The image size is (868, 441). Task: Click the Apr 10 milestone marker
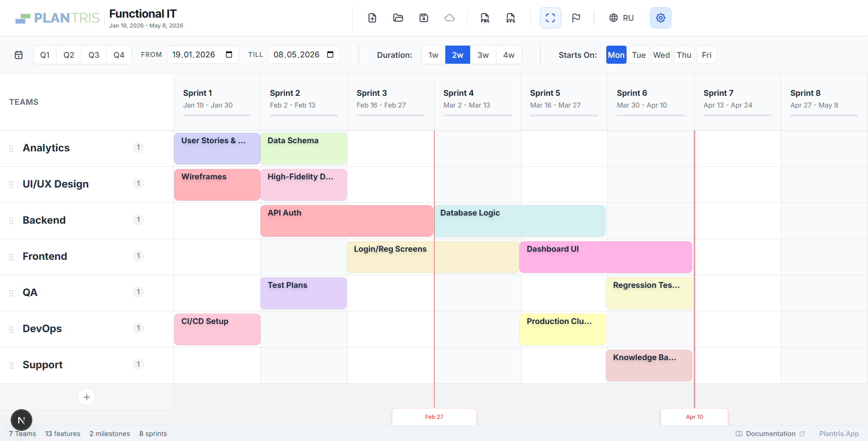click(x=694, y=417)
